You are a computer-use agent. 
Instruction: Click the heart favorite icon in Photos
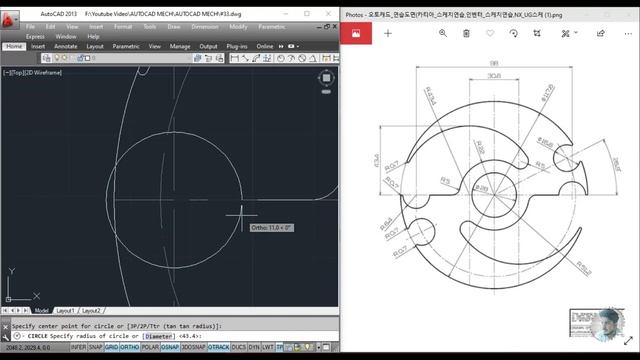[490, 33]
